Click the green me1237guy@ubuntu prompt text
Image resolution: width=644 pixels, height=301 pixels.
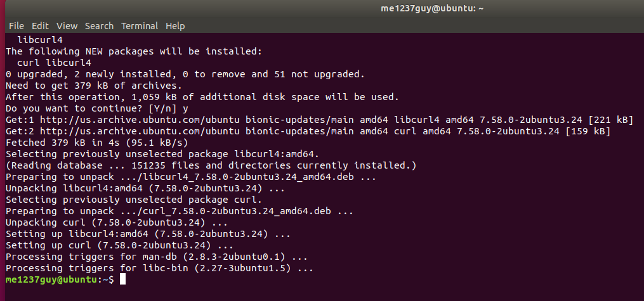coord(51,279)
